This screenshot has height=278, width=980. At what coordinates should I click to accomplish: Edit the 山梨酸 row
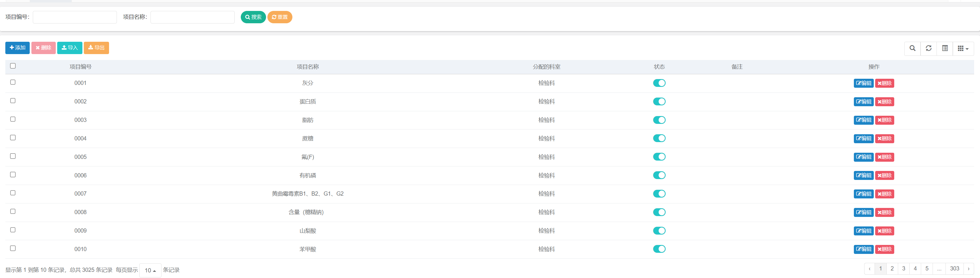point(864,231)
